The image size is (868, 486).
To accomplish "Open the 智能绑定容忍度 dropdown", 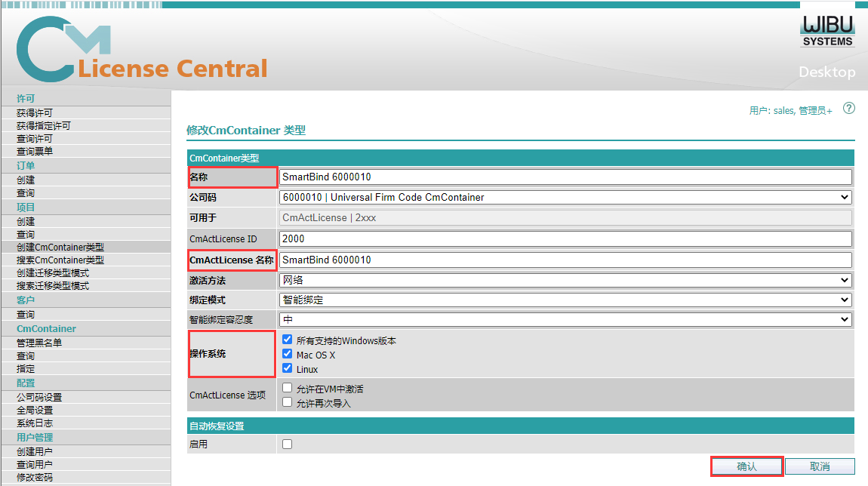I will (x=565, y=319).
